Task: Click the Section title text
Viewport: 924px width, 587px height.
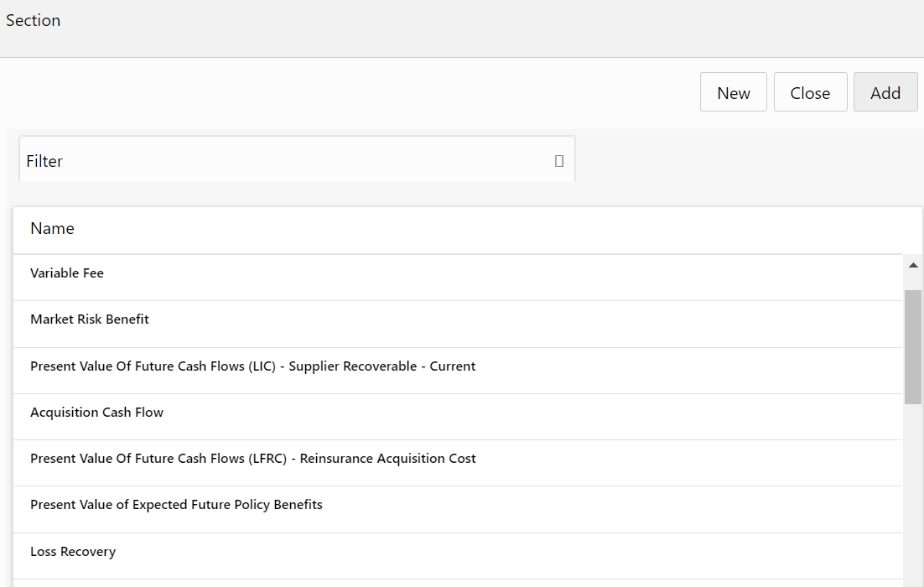Action: [x=34, y=21]
